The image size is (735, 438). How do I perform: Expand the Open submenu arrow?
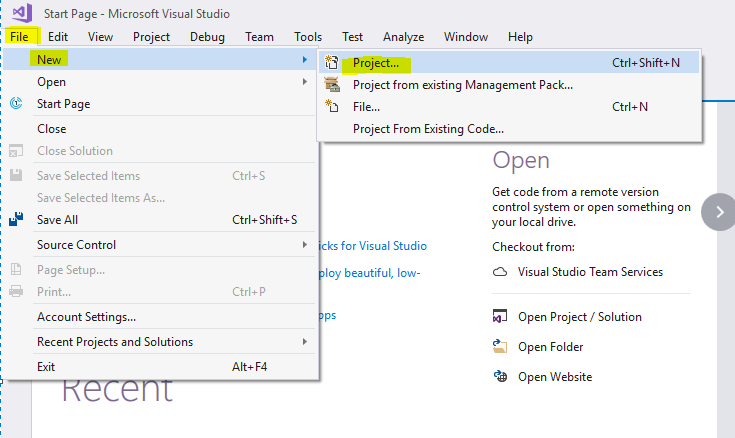(305, 82)
